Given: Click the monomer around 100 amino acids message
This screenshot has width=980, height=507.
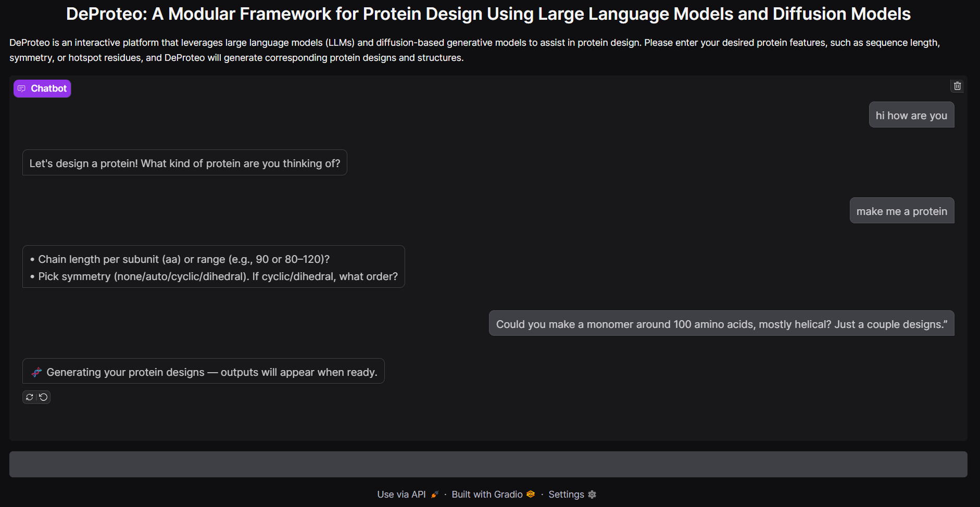Looking at the screenshot, I should tap(721, 324).
